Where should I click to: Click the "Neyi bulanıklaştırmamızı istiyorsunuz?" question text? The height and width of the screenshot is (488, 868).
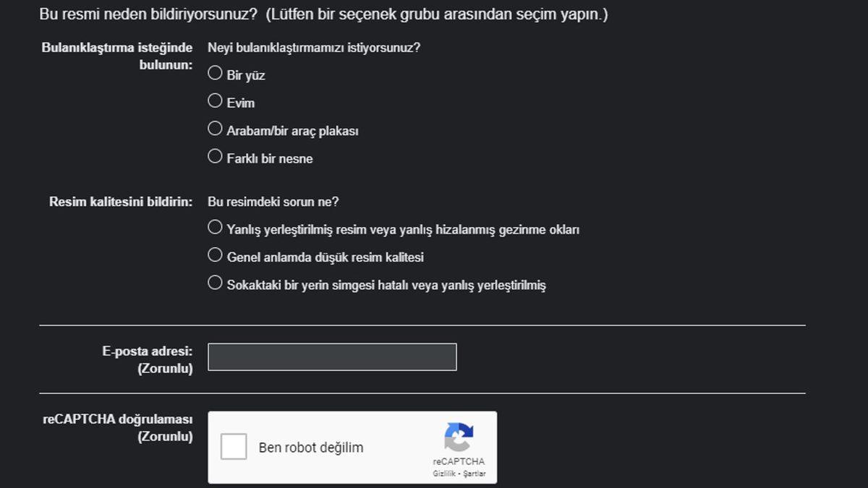(x=313, y=48)
